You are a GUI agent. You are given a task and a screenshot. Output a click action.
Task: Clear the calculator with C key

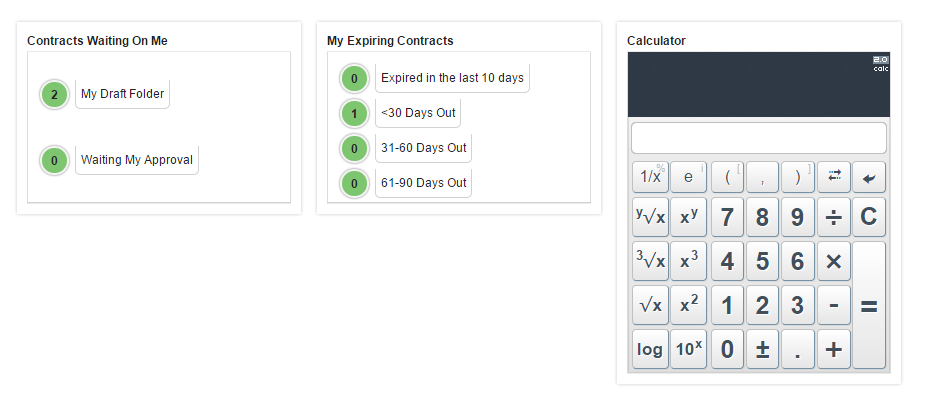(869, 217)
